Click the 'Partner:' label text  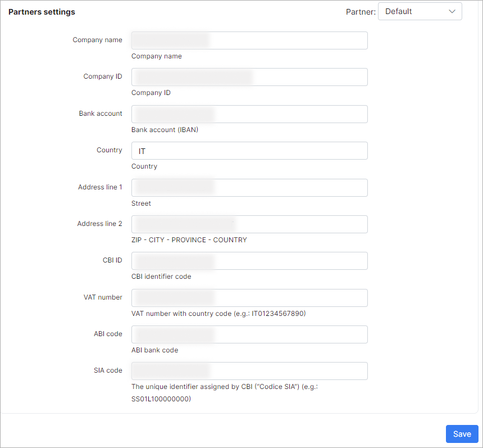(x=361, y=12)
